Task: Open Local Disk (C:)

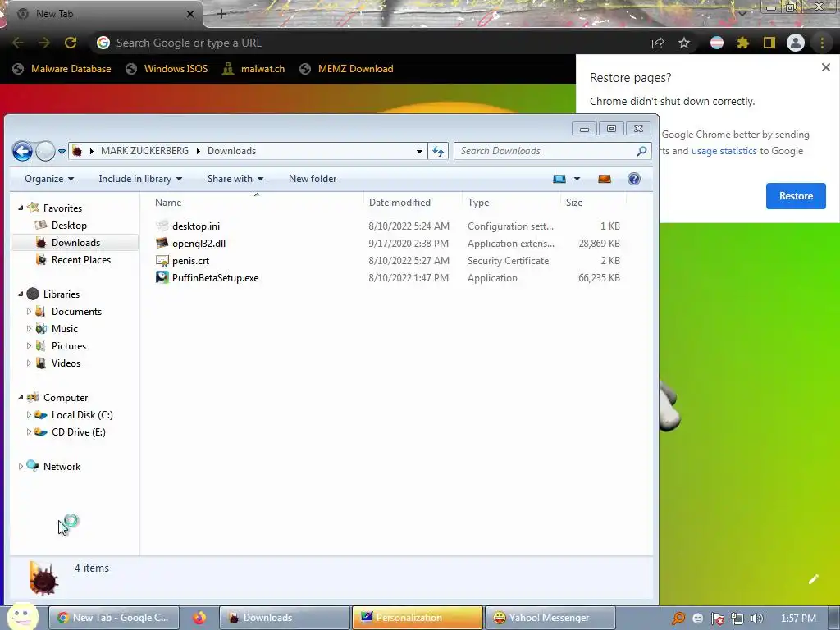Action: coord(81,414)
